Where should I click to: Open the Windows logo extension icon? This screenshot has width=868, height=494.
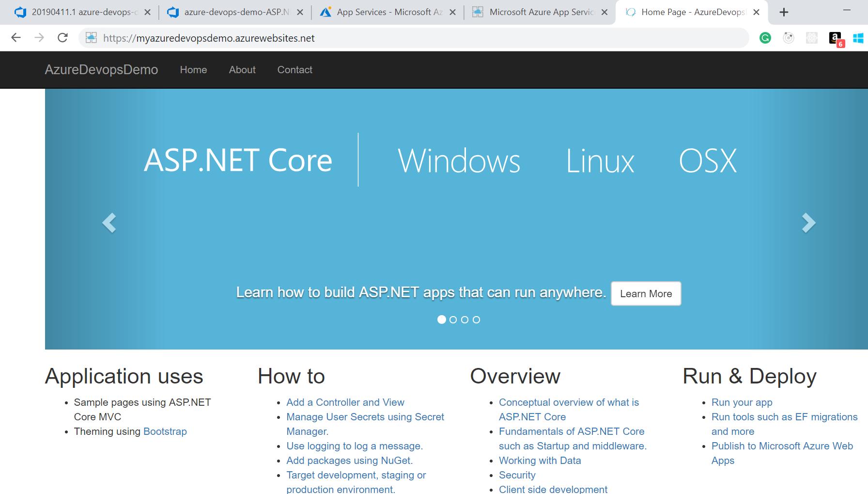(858, 38)
